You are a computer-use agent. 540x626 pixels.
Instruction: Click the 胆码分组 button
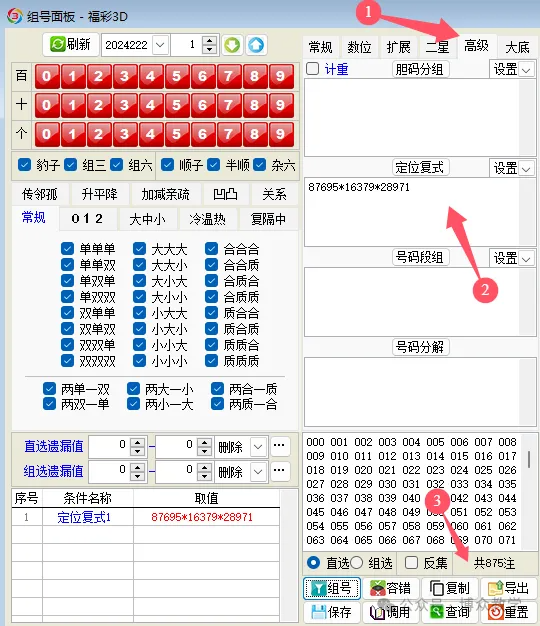coord(419,69)
